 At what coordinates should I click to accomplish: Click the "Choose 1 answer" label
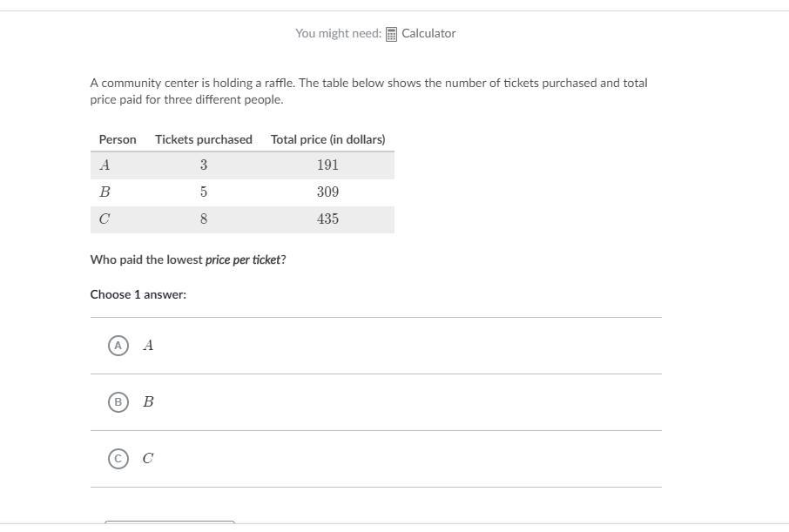tap(138, 294)
